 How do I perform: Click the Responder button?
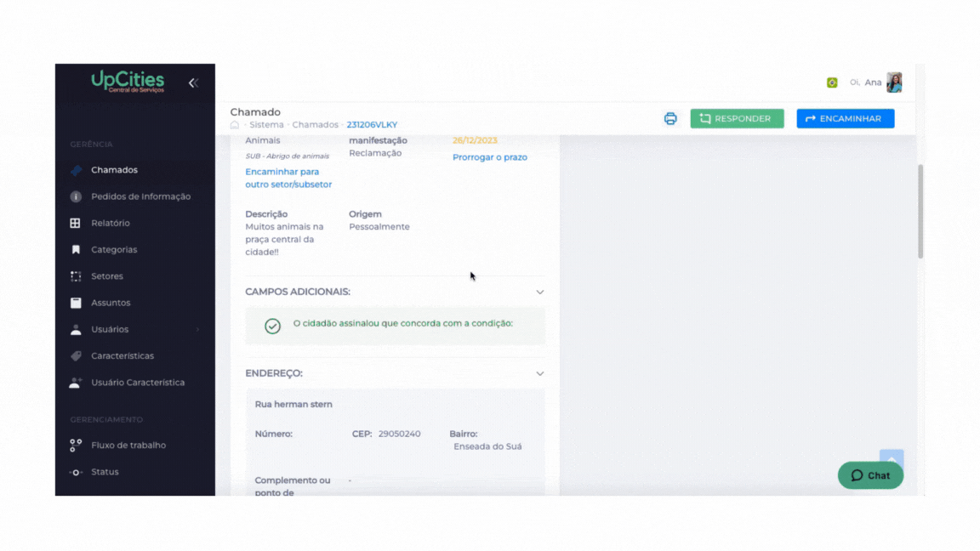pos(737,119)
